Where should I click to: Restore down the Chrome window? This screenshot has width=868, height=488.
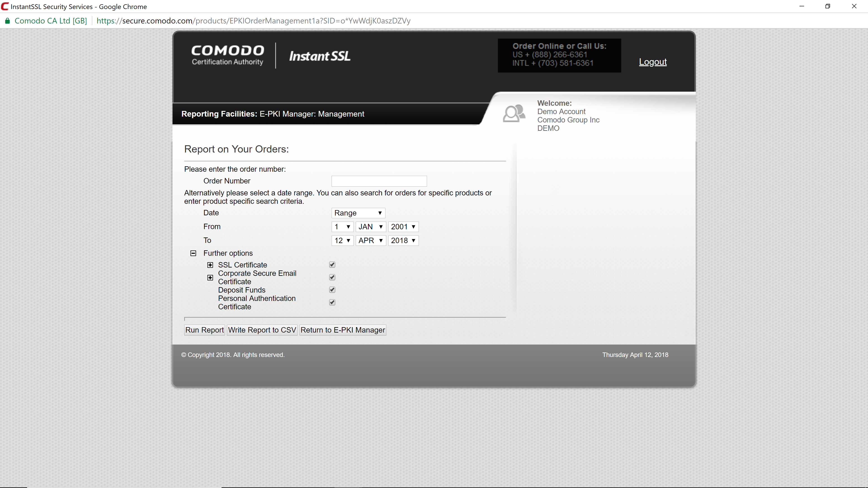click(828, 6)
